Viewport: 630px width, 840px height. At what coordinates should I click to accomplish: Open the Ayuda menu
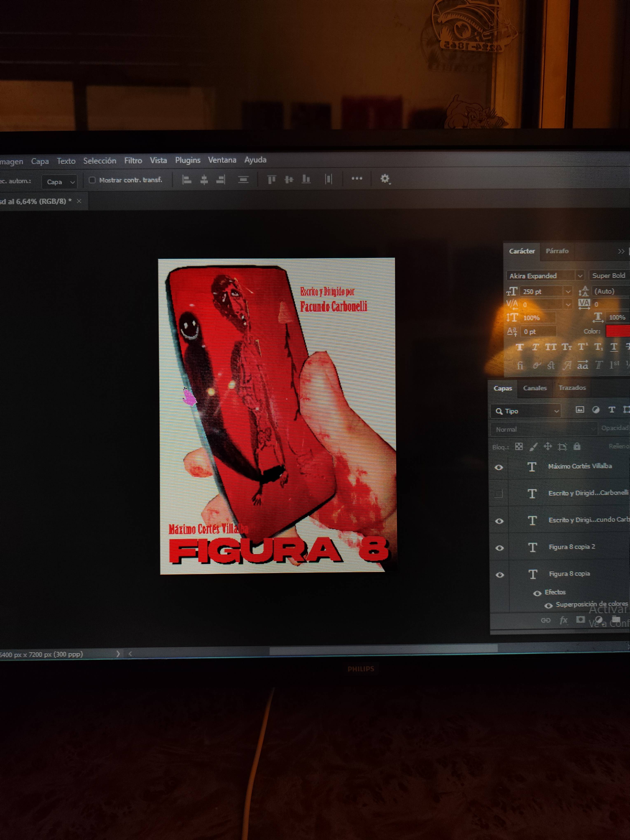255,160
